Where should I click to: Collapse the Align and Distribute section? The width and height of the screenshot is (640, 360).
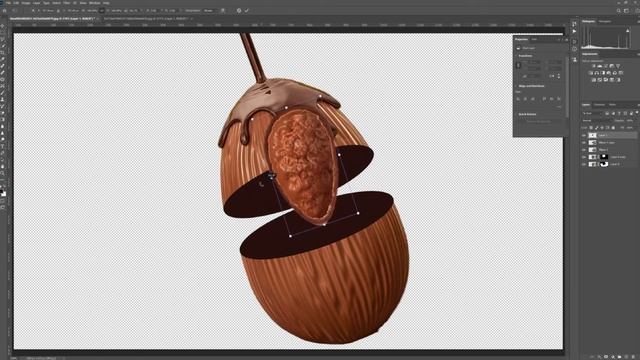pyautogui.click(x=516, y=86)
